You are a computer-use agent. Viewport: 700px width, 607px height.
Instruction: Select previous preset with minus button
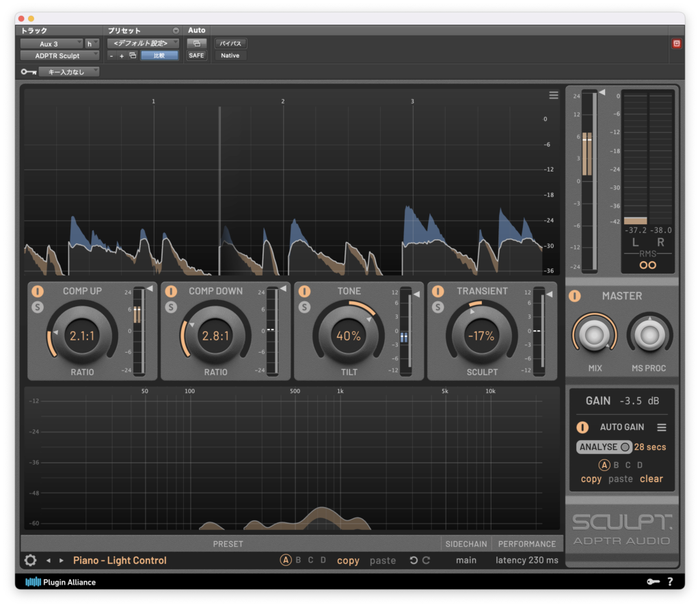111,56
